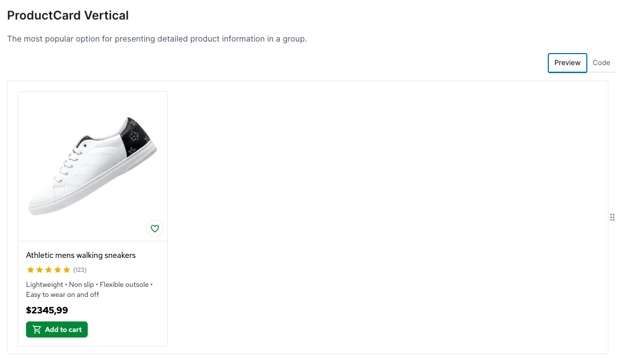Click inside the white preview container area
This screenshot has height=358, width=644.
pyautogui.click(x=351, y=215)
